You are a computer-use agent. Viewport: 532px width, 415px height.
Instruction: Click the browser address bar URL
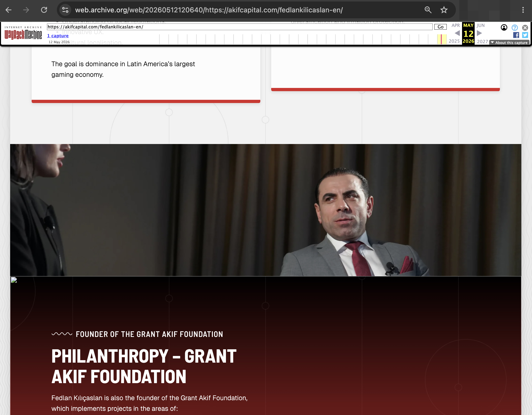(209, 10)
